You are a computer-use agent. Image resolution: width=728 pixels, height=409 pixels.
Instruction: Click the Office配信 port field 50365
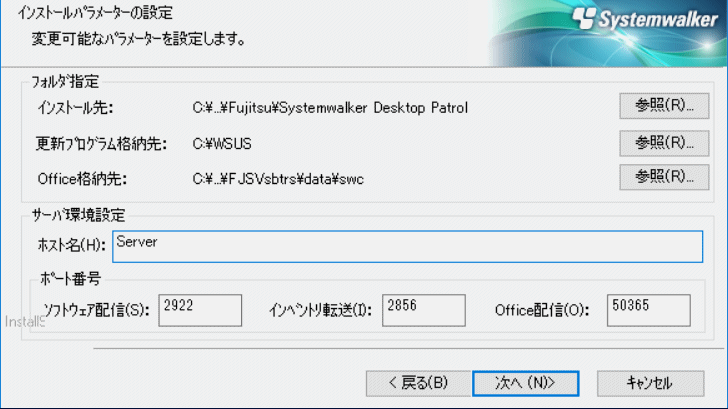coord(649,310)
